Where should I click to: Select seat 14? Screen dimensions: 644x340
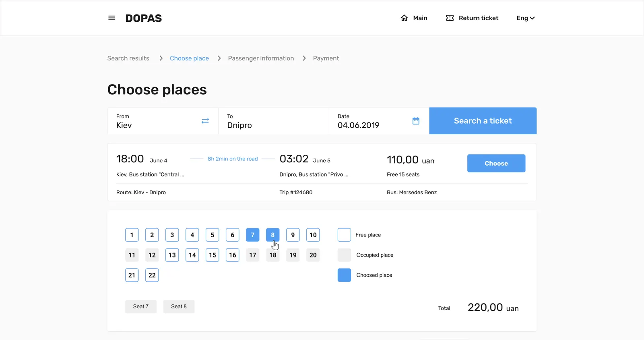192,255
